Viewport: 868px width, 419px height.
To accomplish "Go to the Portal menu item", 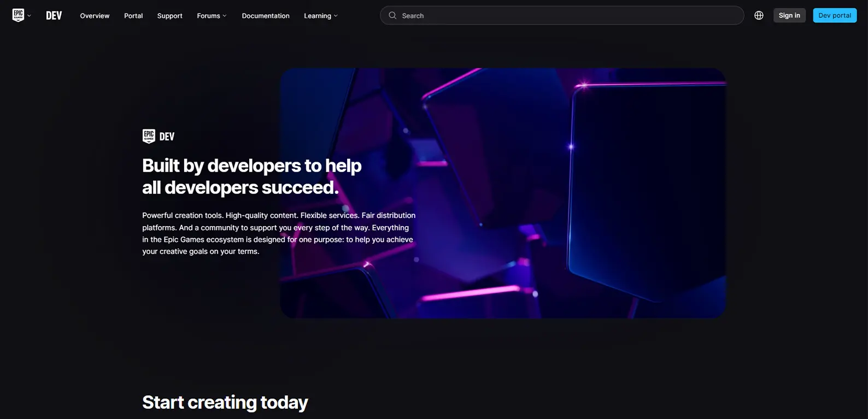I will [x=133, y=16].
